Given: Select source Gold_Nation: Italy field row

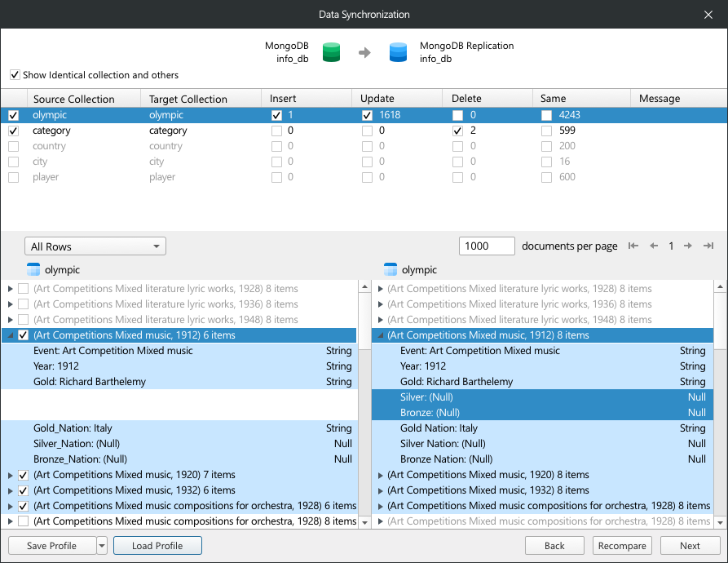Looking at the screenshot, I should pos(179,428).
